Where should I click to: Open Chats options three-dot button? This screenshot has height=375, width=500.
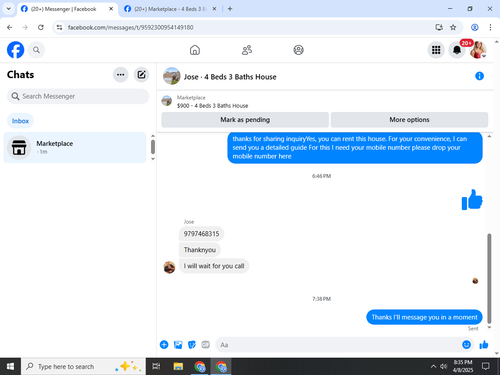click(x=121, y=75)
